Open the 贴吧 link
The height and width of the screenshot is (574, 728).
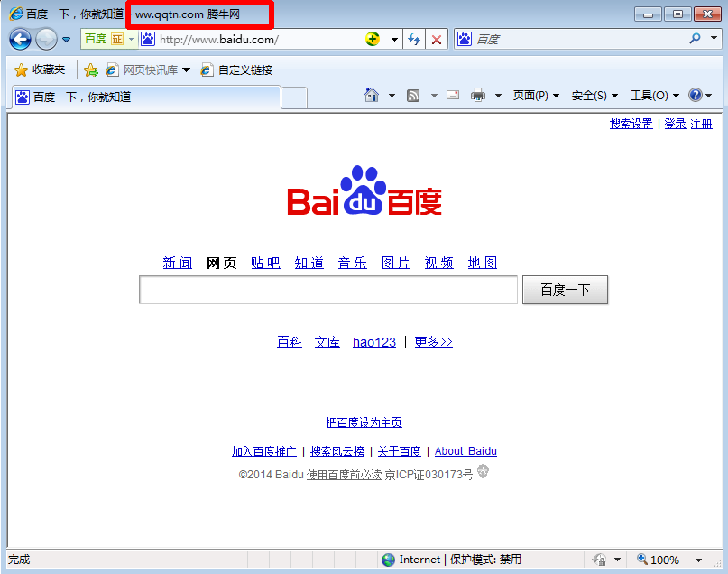[265, 263]
